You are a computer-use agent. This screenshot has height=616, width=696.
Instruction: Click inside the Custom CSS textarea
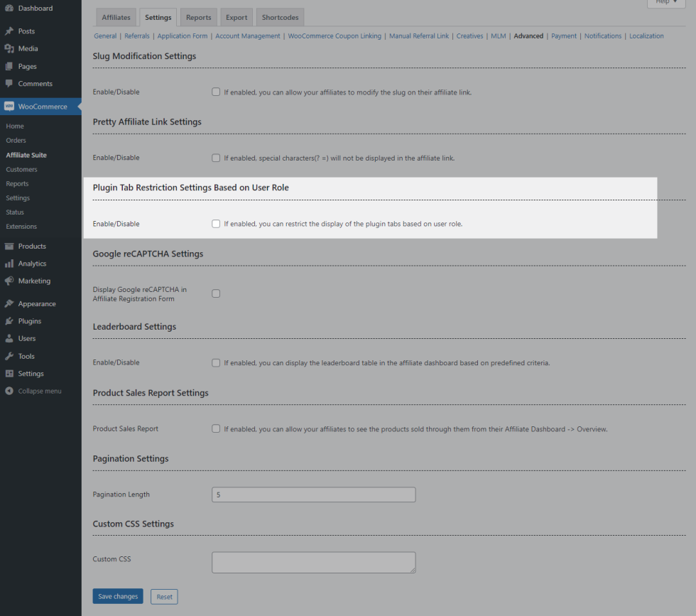tap(313, 562)
